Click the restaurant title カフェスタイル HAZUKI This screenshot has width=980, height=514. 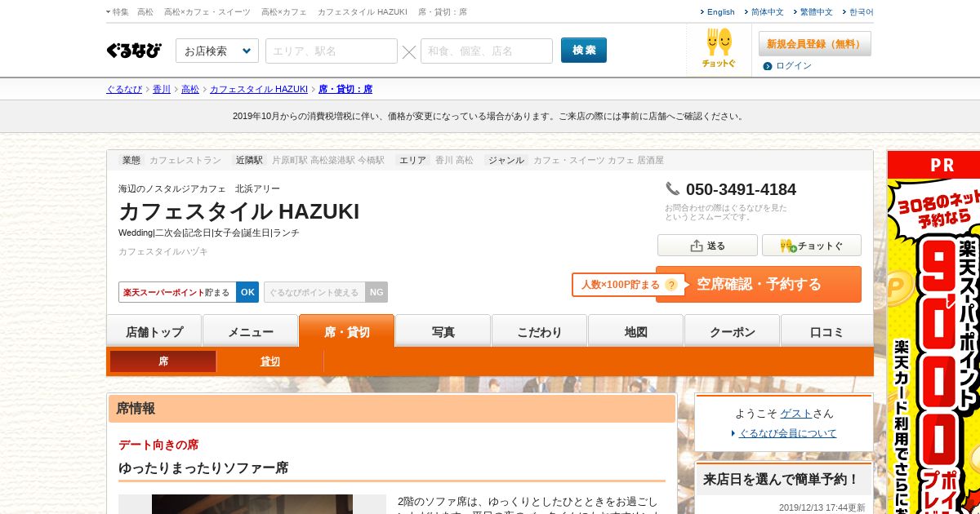click(238, 211)
